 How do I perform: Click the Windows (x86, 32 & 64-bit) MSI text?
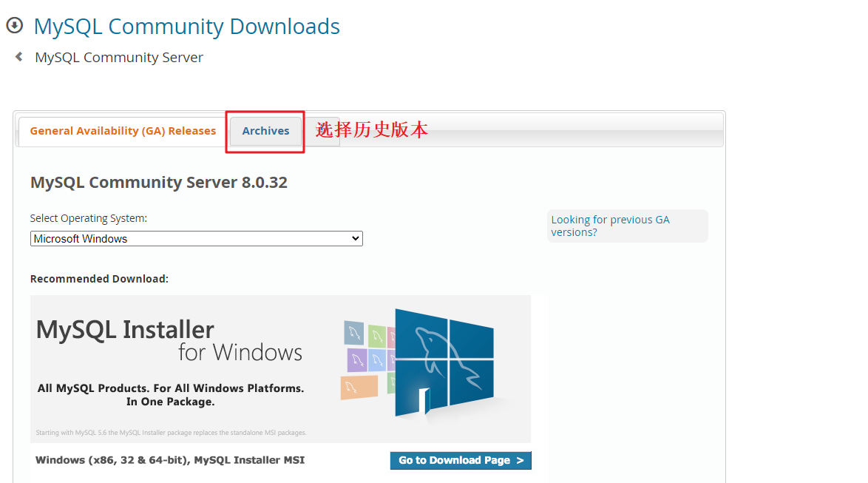coord(170,460)
